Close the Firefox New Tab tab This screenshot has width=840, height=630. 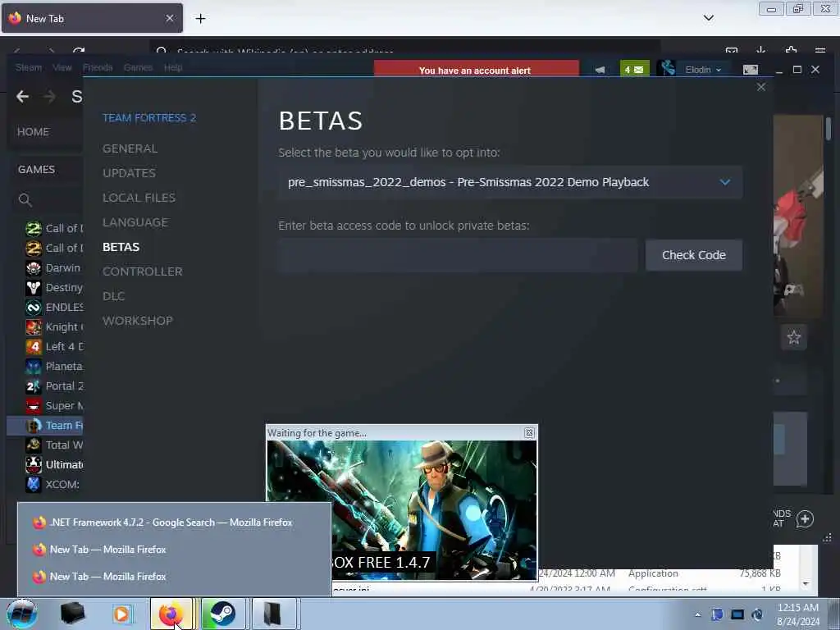[x=170, y=18]
